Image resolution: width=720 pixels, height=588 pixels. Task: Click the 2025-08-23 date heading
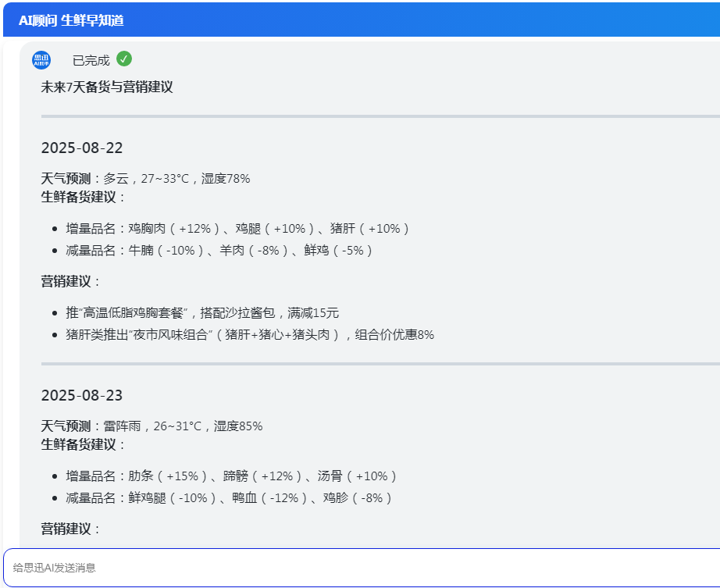point(82,395)
